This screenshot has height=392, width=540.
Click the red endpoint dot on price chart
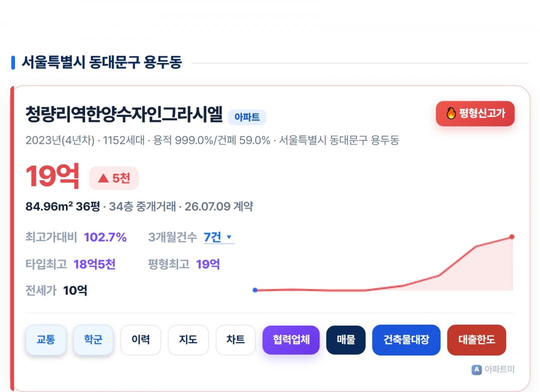(x=512, y=237)
